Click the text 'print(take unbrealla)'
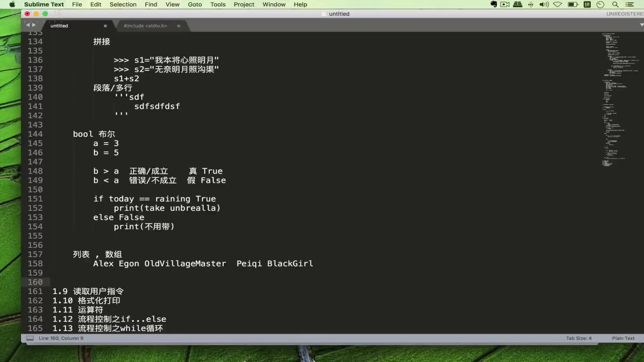The height and width of the screenshot is (362, 644). [x=167, y=208]
